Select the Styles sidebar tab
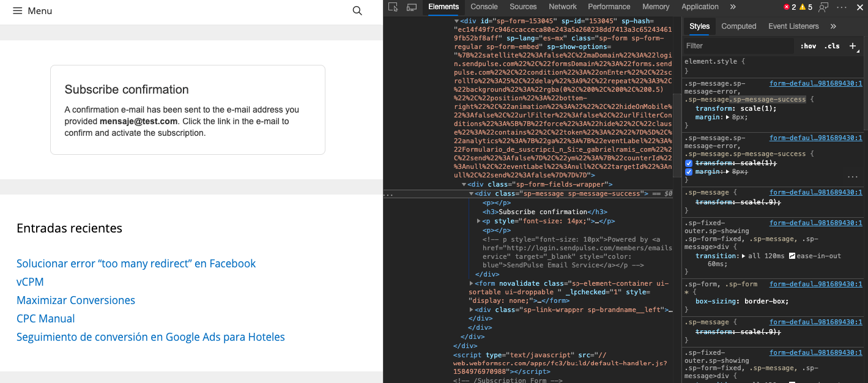 pos(699,26)
